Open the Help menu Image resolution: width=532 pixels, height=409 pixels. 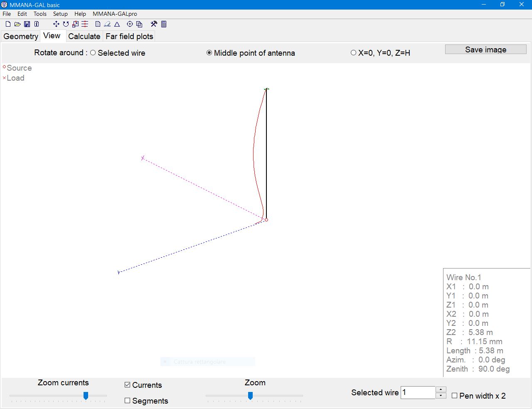click(80, 14)
